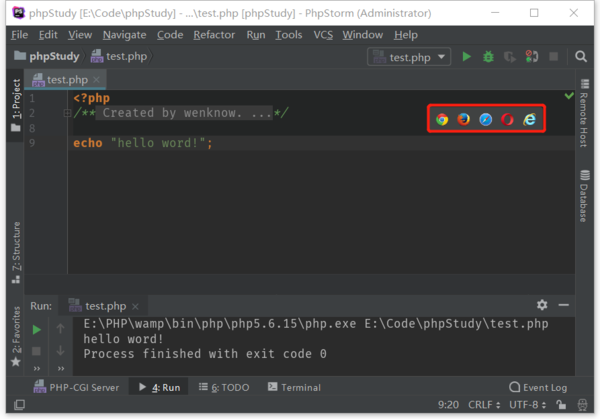Change UTF-8 file encoding in status bar
The image size is (600, 419).
tap(525, 404)
